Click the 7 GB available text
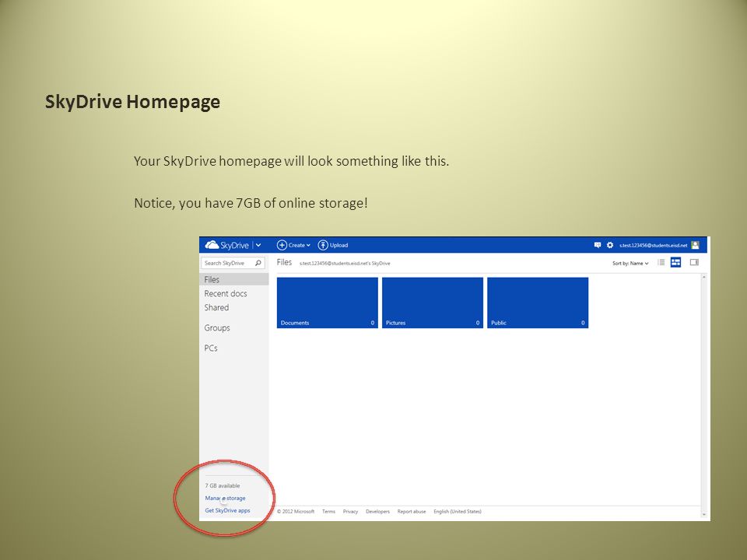747x560 pixels. 223,485
